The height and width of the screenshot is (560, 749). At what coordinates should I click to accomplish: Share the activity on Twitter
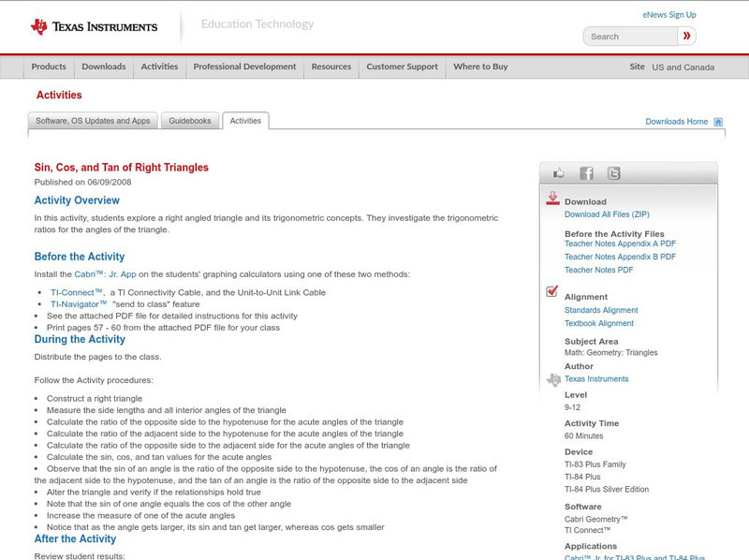pyautogui.click(x=614, y=173)
